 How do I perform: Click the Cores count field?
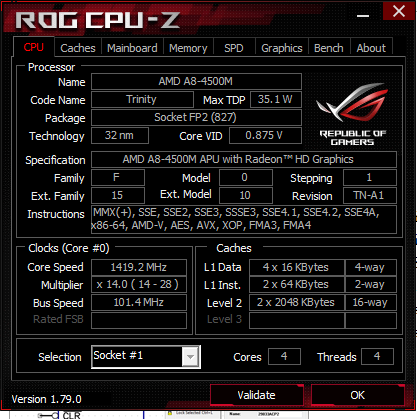(x=284, y=357)
